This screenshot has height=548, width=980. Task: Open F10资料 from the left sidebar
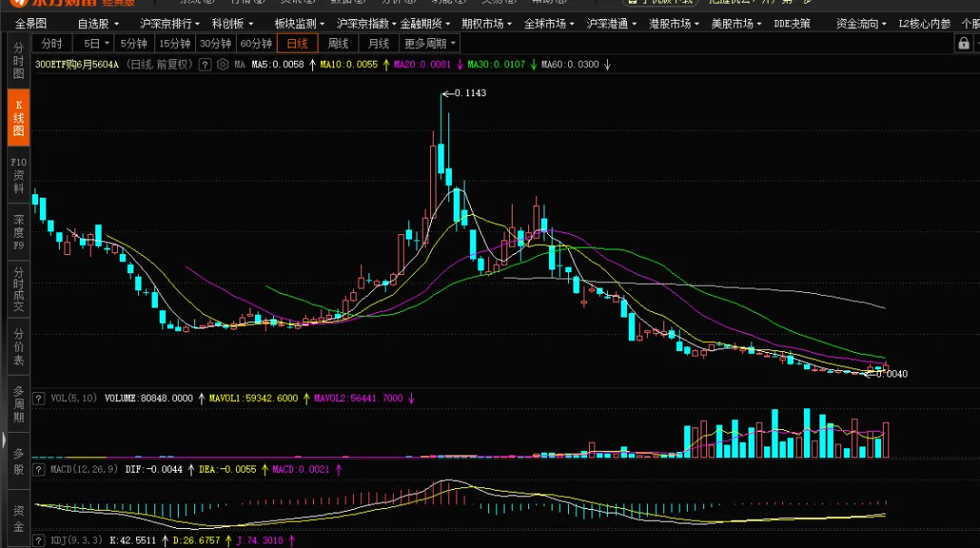(18, 175)
